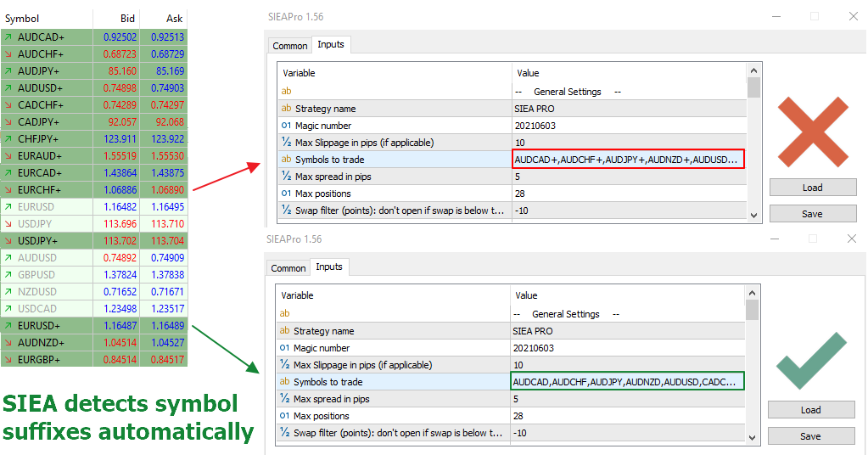
Task: Click the up-arrow icon beside EURUSD+
Action: pyautogui.click(x=8, y=325)
